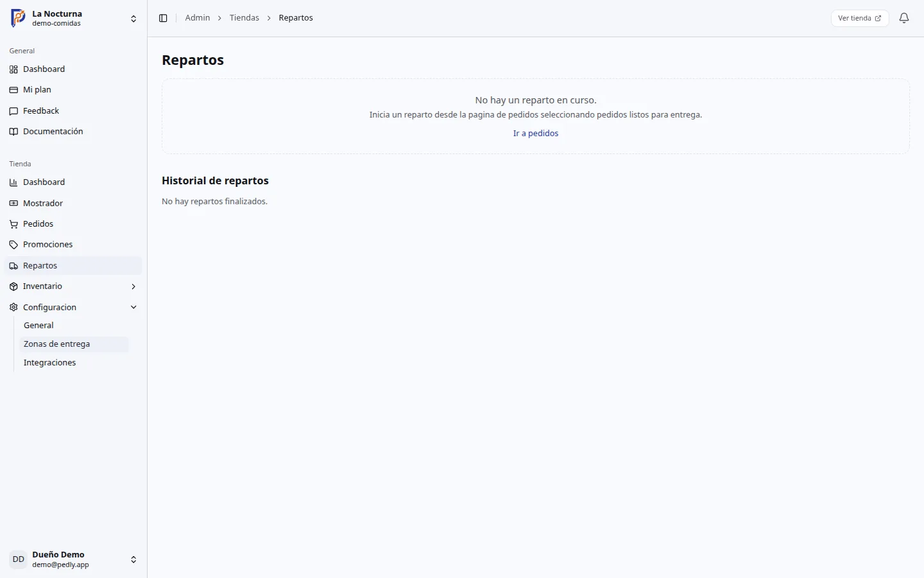The image size is (924, 578).
Task: Click the Repartos breadcrumb text
Action: [296, 18]
